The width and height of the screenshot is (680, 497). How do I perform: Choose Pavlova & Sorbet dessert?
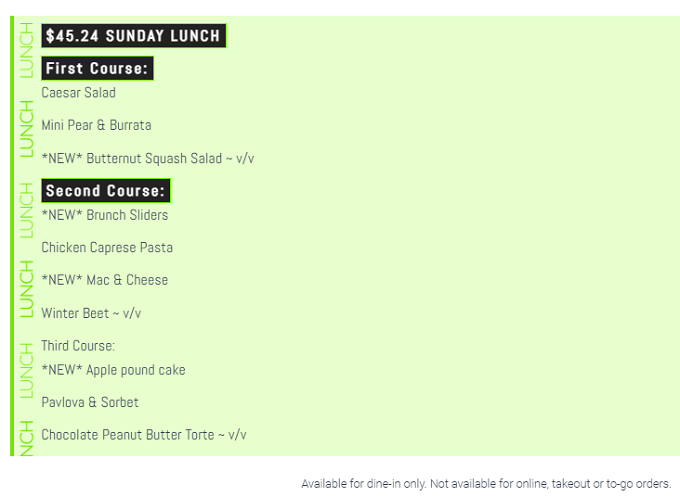click(90, 402)
